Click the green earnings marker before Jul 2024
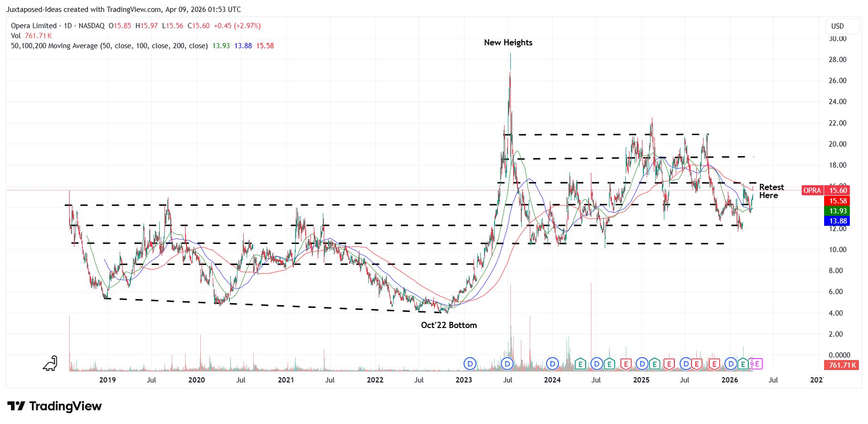 [x=580, y=364]
